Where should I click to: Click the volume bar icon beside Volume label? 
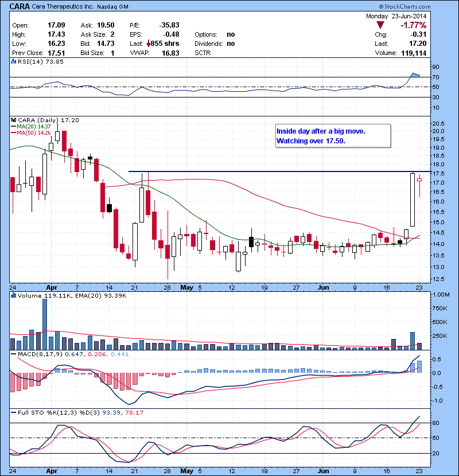pos(14,295)
